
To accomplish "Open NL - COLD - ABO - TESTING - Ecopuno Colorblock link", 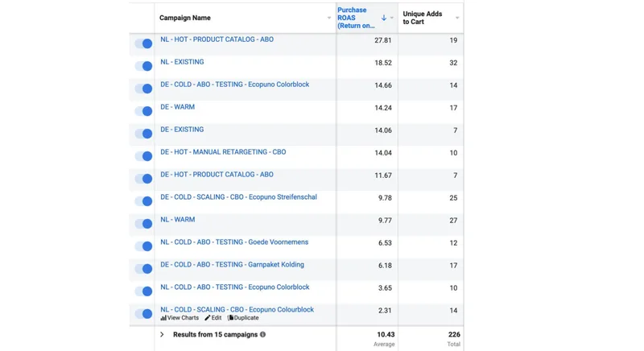I will click(235, 287).
